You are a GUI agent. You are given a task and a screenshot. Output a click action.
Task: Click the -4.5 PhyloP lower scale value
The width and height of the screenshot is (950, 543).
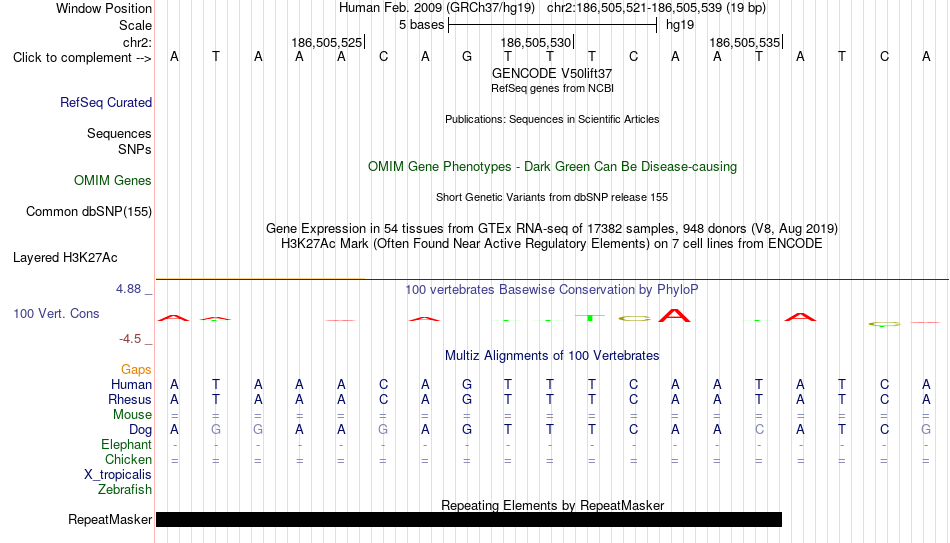(x=130, y=339)
